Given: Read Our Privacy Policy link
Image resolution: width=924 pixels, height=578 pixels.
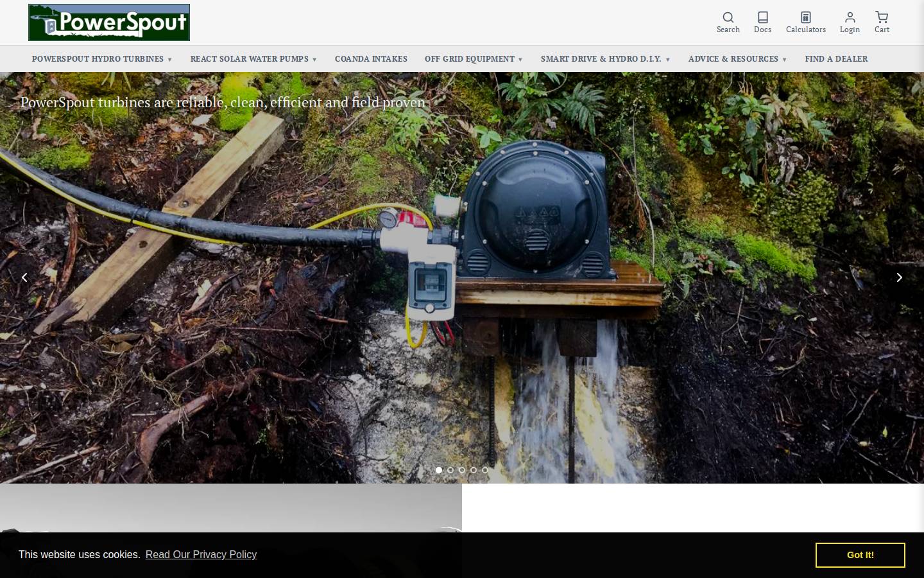Looking at the screenshot, I should pyautogui.click(x=201, y=554).
